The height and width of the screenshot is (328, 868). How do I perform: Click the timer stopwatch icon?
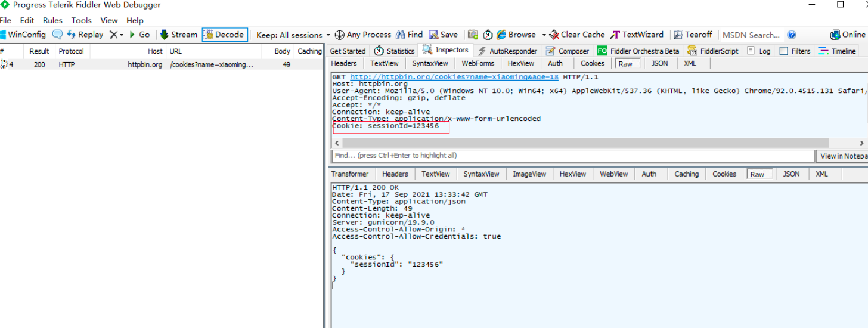point(488,35)
